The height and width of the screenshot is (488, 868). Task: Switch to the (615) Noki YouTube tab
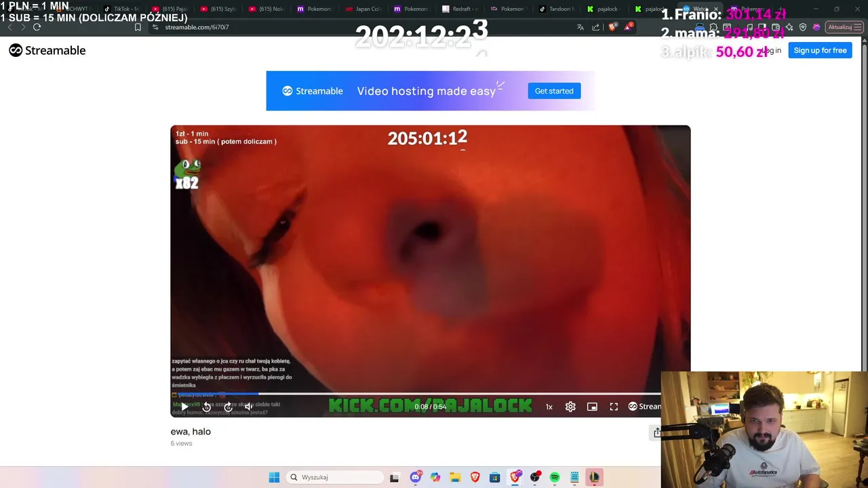[267, 9]
